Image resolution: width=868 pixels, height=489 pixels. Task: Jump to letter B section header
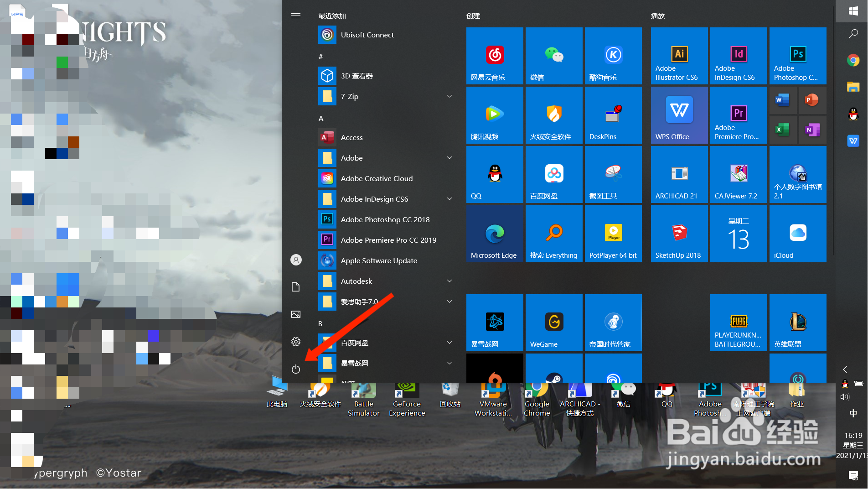[x=320, y=323]
